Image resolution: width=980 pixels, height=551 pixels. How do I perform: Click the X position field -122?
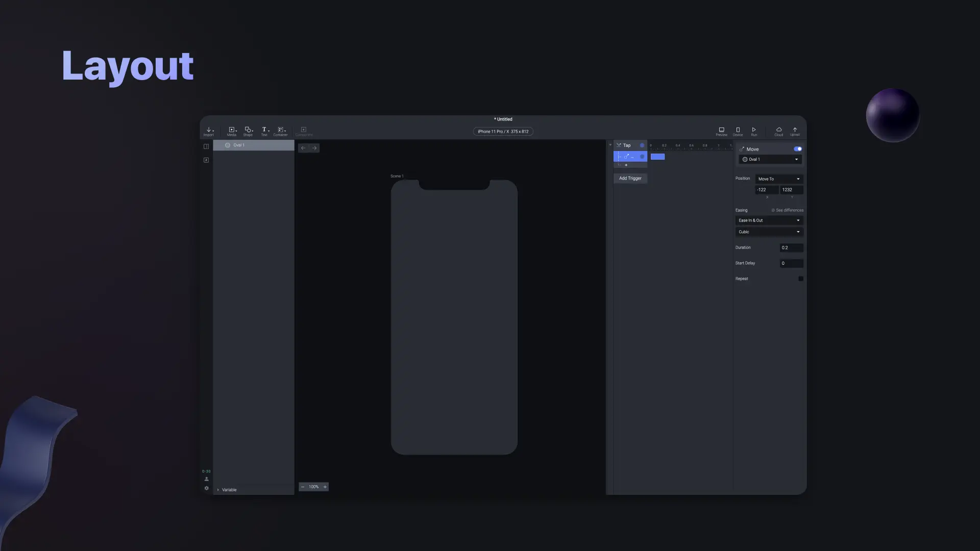[767, 190]
